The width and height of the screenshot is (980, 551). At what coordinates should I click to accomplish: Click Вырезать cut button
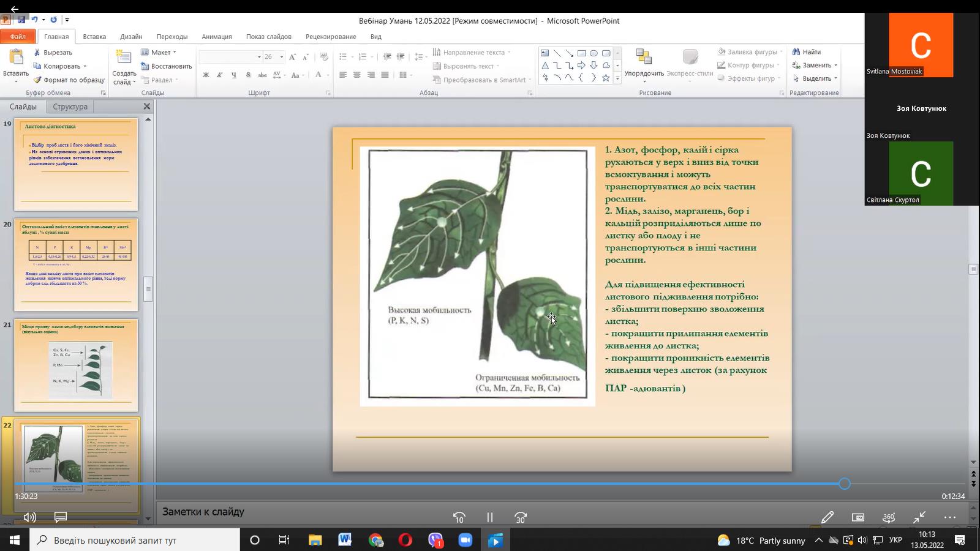[x=53, y=53]
